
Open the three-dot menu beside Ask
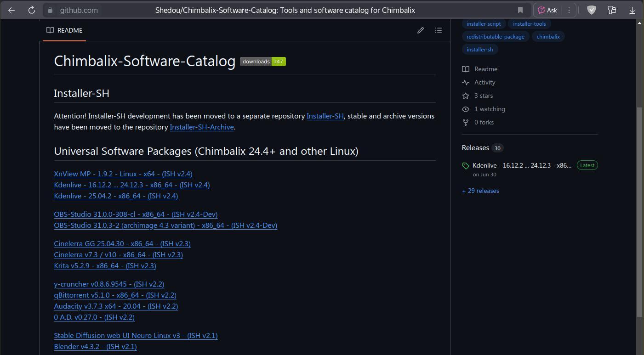(x=569, y=10)
